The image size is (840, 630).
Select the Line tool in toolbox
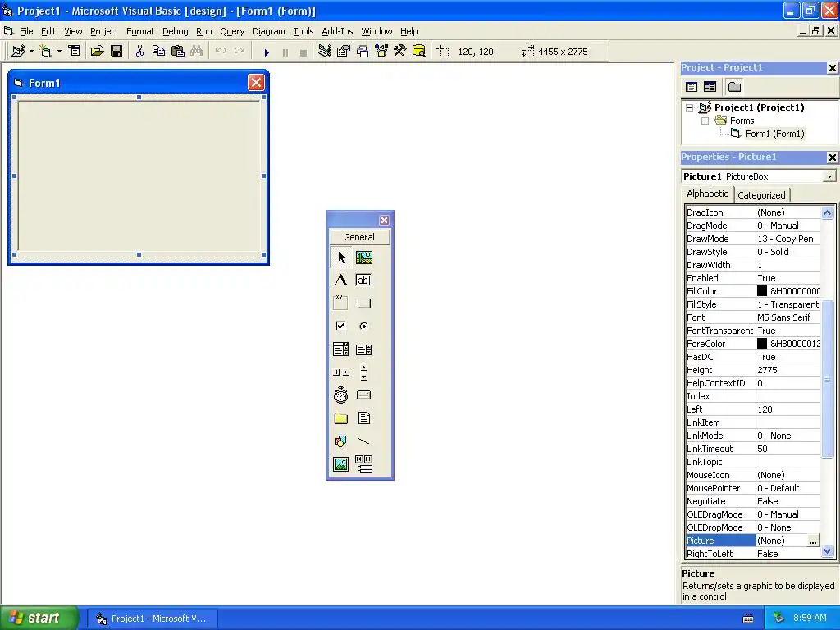[x=363, y=441]
